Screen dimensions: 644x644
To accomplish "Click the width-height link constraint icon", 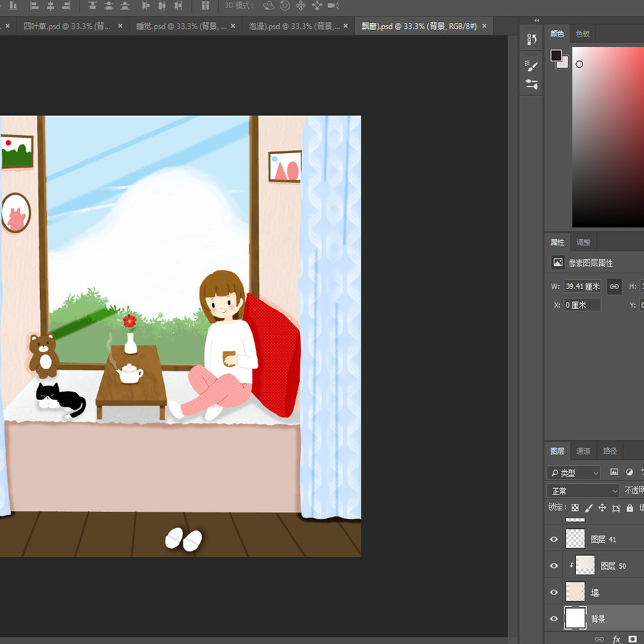I will tap(614, 286).
